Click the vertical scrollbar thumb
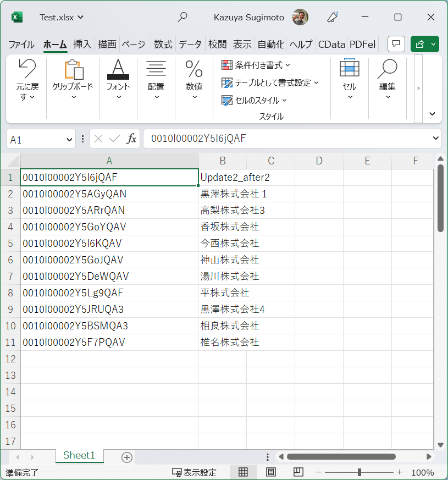The height and width of the screenshot is (480, 448). (x=440, y=198)
